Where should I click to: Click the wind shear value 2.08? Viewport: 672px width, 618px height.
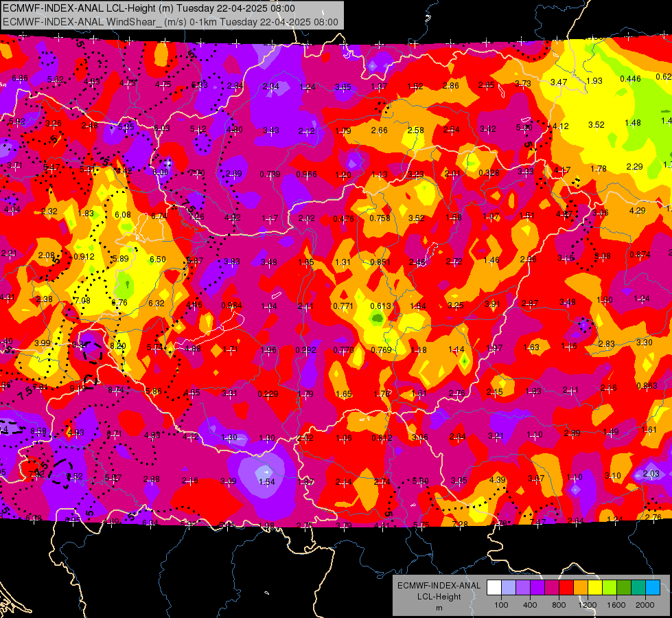[x=46, y=255]
